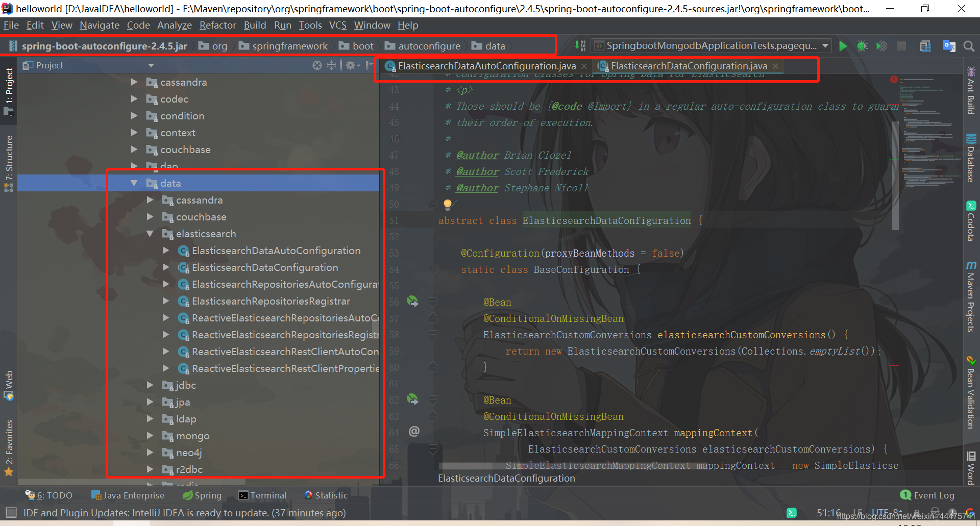The width and height of the screenshot is (980, 526).
Task: Click the @ gutter icon on line 64
Action: (x=414, y=432)
